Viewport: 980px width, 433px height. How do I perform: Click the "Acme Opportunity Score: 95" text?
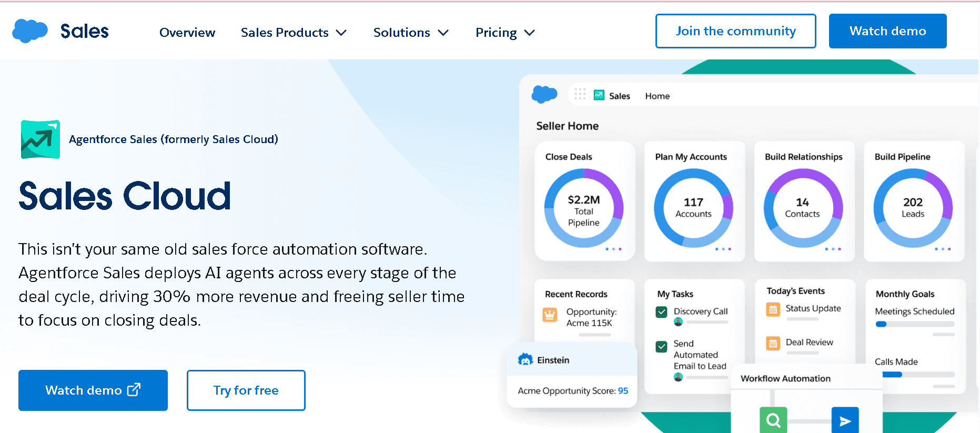click(573, 390)
